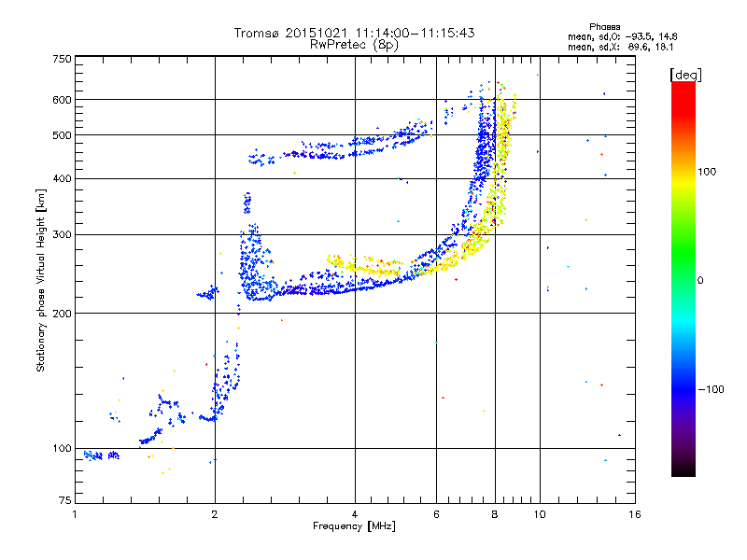This screenshot has height=560, width=747.
Task: Click the '[deg]' colorbar unit label
Action: coord(685,75)
